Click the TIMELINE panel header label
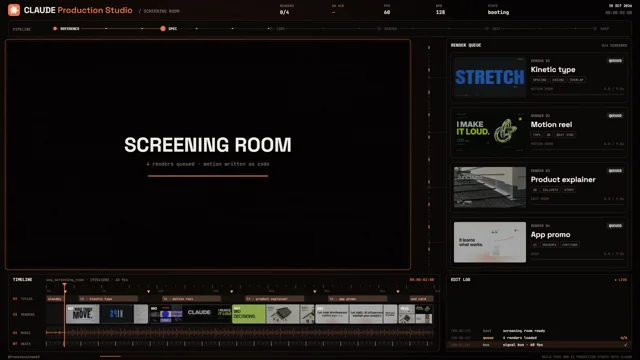 (22, 280)
